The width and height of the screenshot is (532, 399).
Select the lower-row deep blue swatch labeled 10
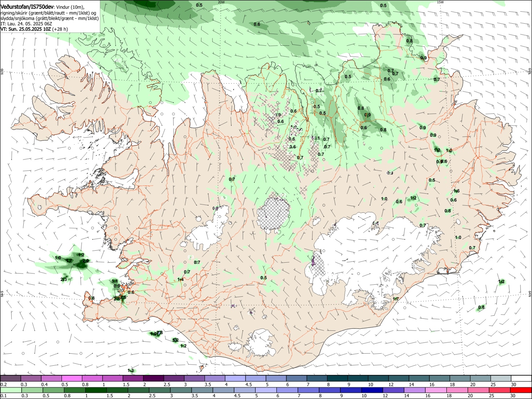[x=372, y=390]
